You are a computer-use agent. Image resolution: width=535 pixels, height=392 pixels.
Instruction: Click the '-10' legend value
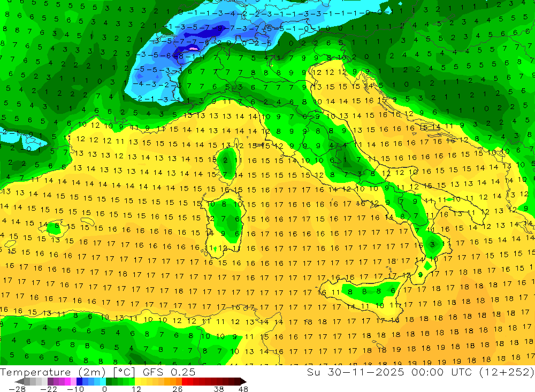pyautogui.click(x=75, y=389)
